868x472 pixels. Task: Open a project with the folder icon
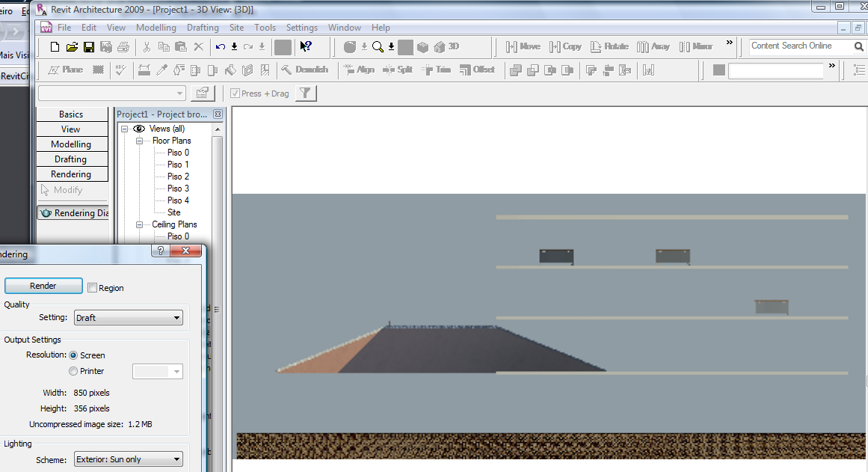coord(72,47)
